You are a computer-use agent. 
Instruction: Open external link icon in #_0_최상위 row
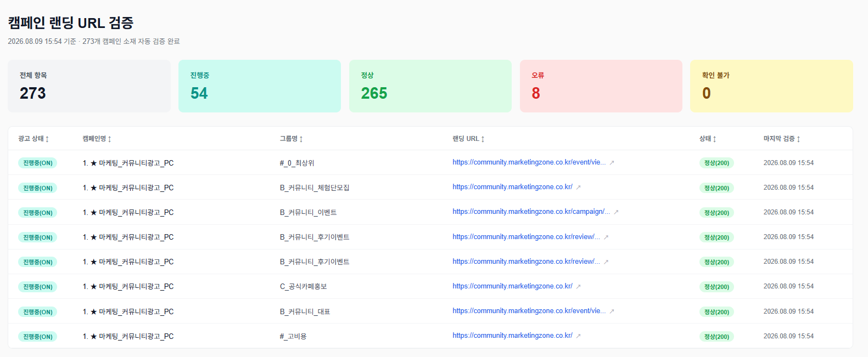[x=612, y=163]
